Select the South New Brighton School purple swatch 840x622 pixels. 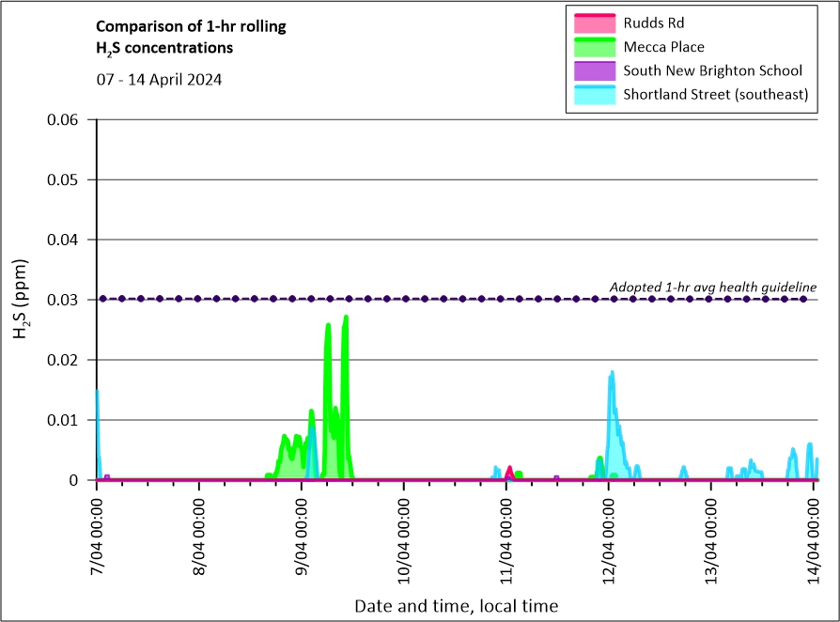pos(592,70)
